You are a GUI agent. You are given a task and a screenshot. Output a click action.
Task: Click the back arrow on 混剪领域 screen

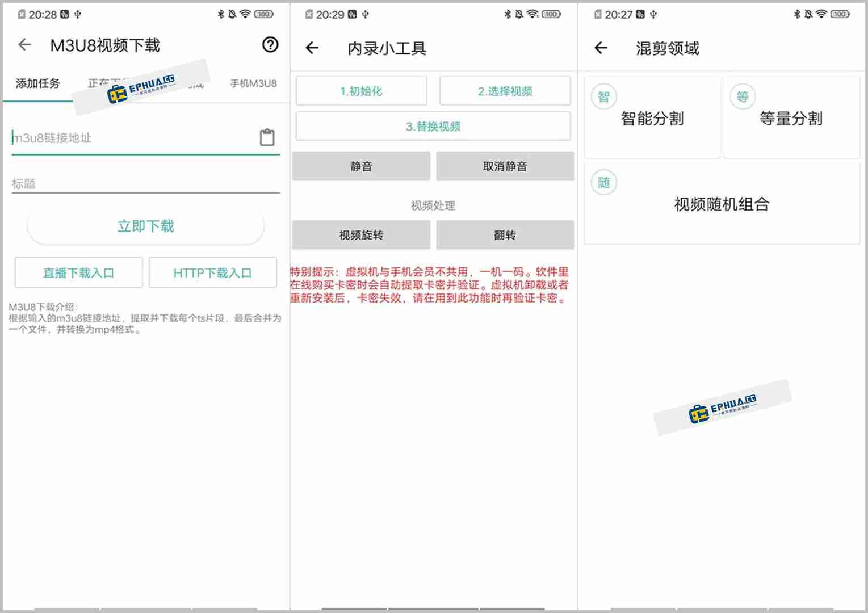pos(601,48)
